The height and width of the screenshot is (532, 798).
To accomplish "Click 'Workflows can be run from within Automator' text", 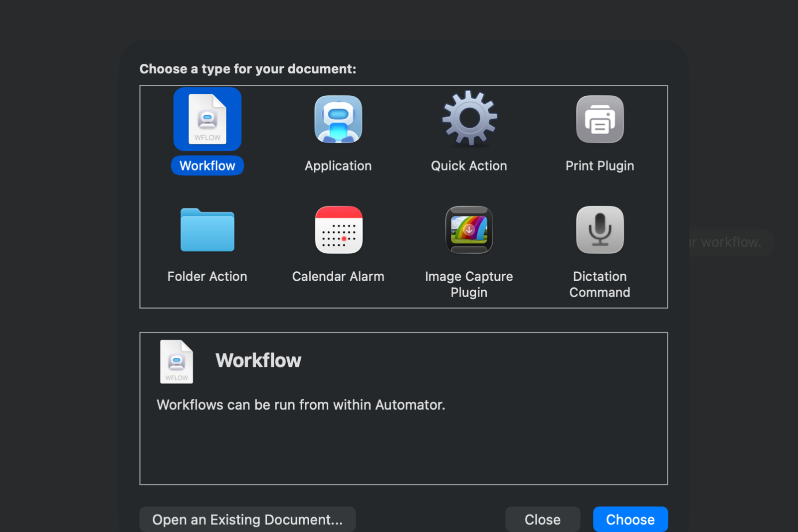I will point(301,405).
